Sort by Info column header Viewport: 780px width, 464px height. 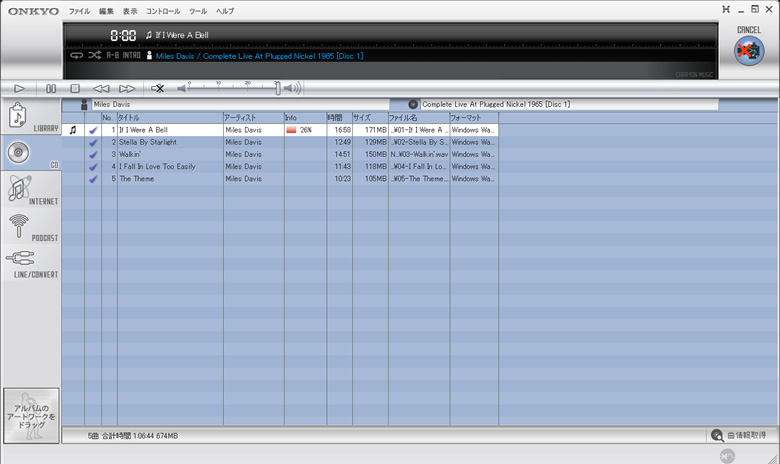(x=305, y=118)
